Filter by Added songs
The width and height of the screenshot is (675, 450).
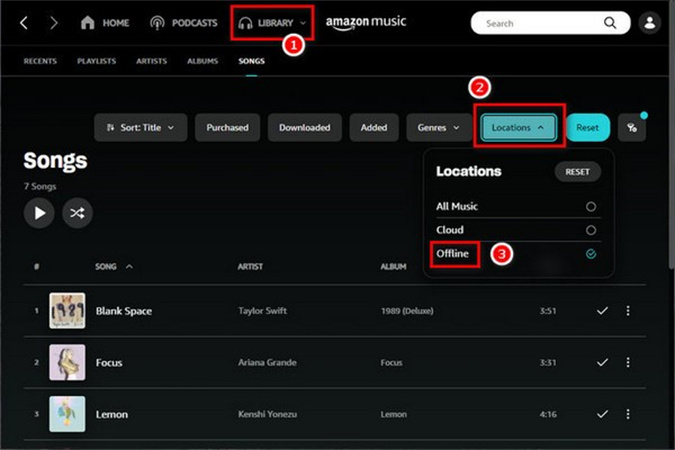pyautogui.click(x=374, y=127)
